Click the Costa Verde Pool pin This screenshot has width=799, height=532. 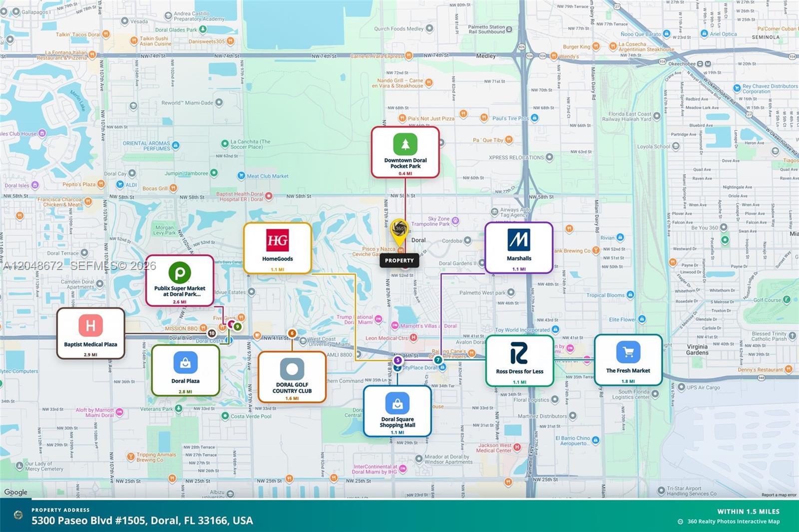pos(225,416)
